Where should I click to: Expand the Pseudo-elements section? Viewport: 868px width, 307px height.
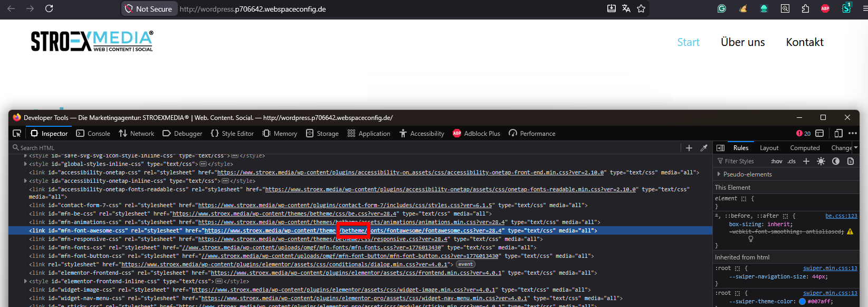(x=719, y=174)
